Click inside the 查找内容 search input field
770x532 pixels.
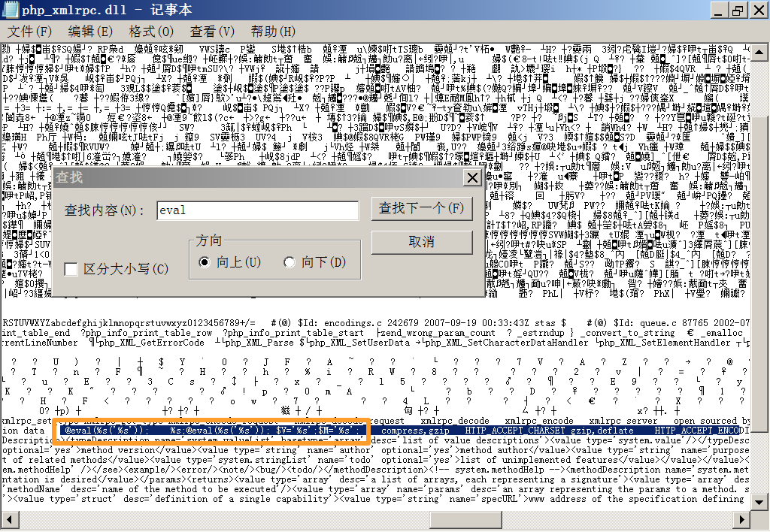click(x=256, y=209)
